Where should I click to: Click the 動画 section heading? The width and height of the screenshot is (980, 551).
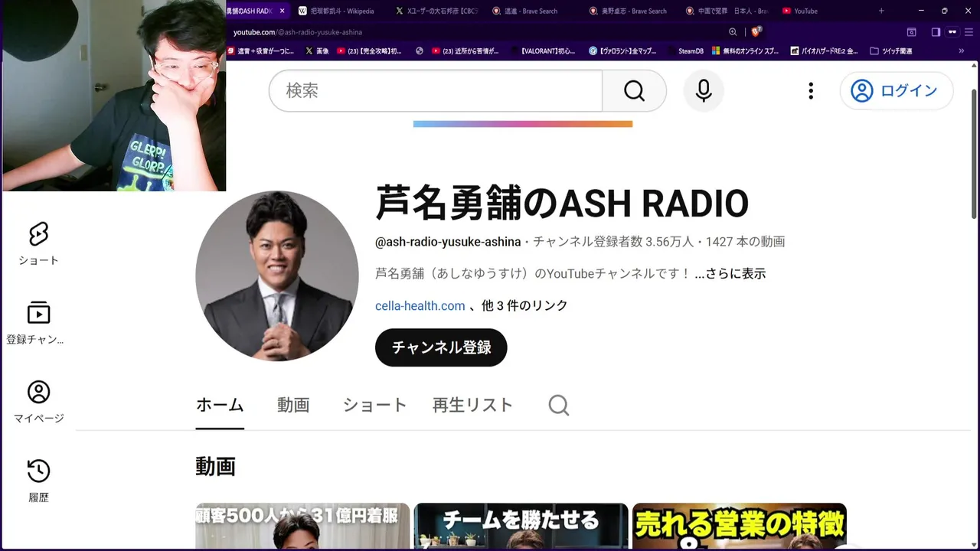(215, 466)
